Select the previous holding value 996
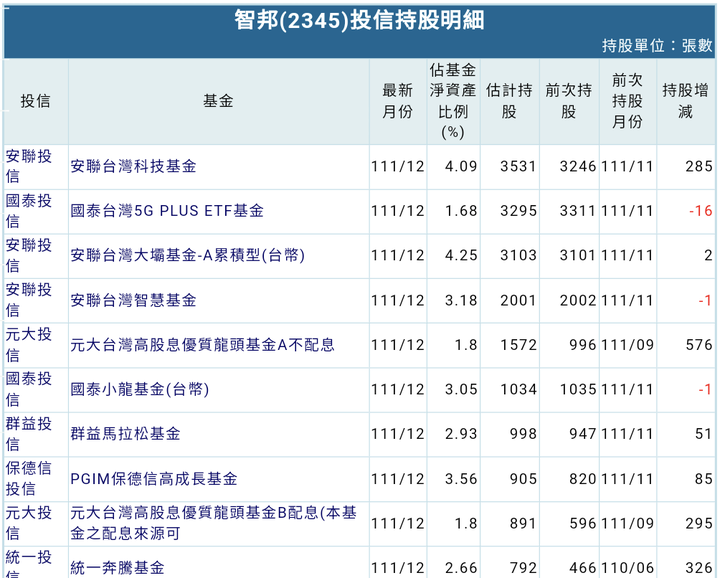This screenshot has height=578, width=720. pos(583,345)
